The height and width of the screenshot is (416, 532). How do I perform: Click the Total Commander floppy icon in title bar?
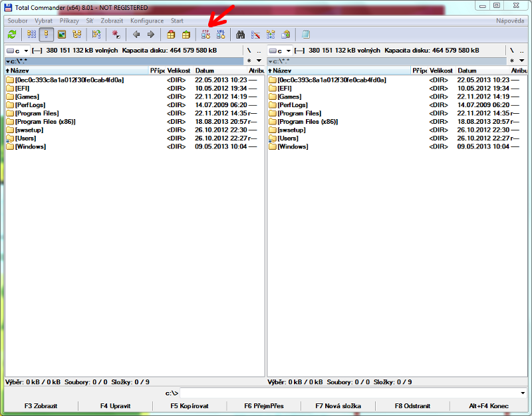point(8,7)
